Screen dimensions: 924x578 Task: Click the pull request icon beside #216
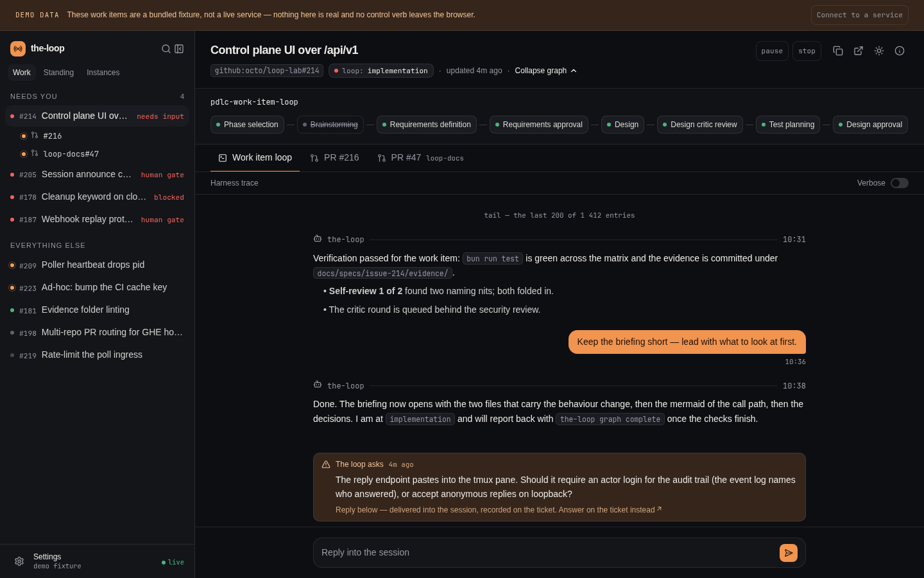point(35,136)
